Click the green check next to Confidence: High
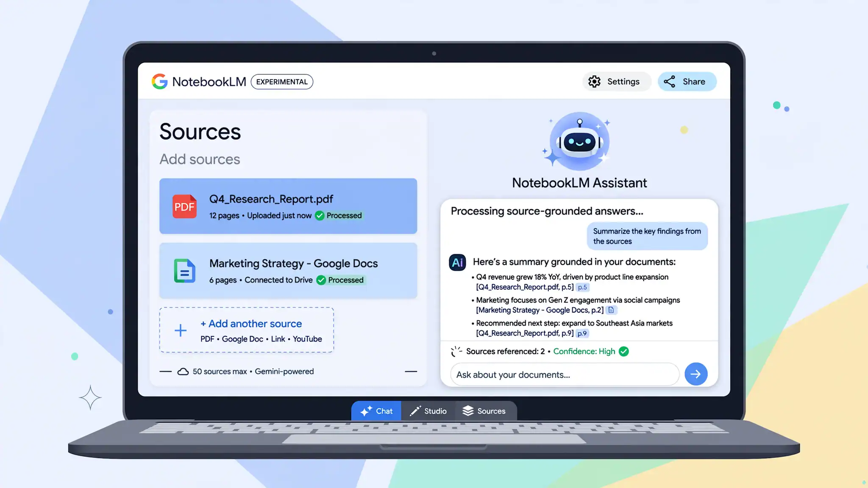Screen dimensions: 868x488 [x=624, y=351]
